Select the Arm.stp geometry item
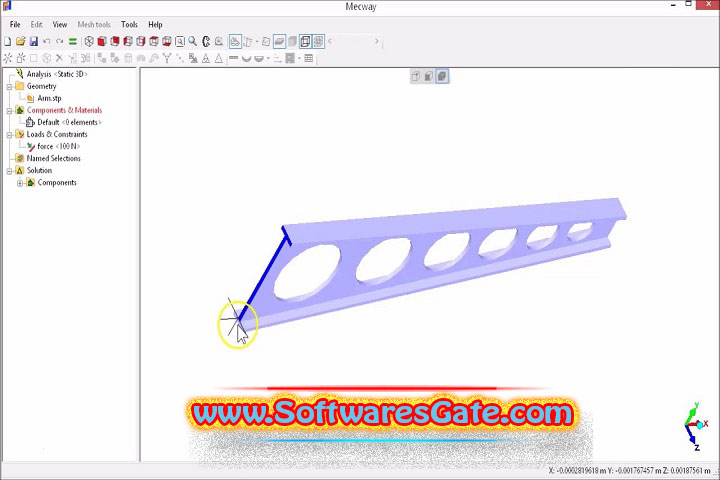The width and height of the screenshot is (720, 480). point(49,98)
